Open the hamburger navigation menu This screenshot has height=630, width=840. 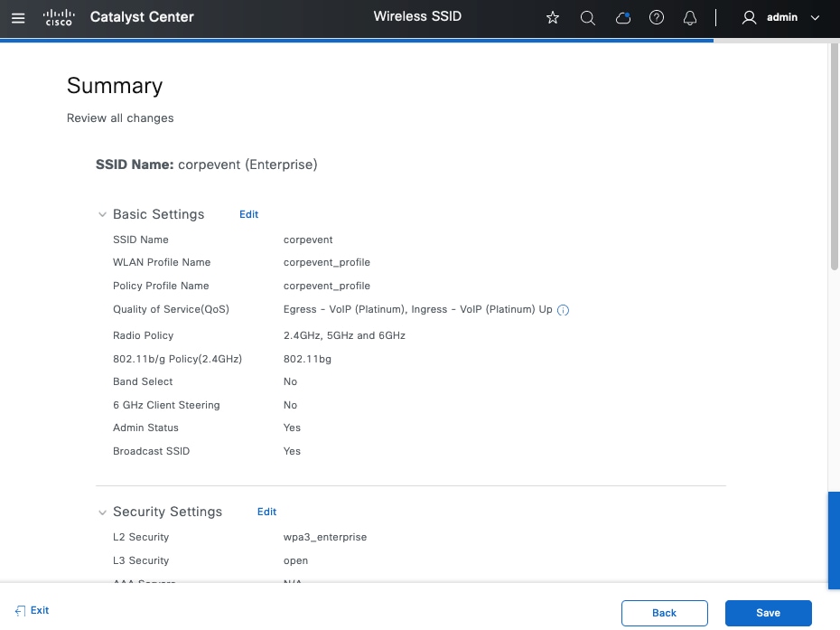[x=18, y=17]
